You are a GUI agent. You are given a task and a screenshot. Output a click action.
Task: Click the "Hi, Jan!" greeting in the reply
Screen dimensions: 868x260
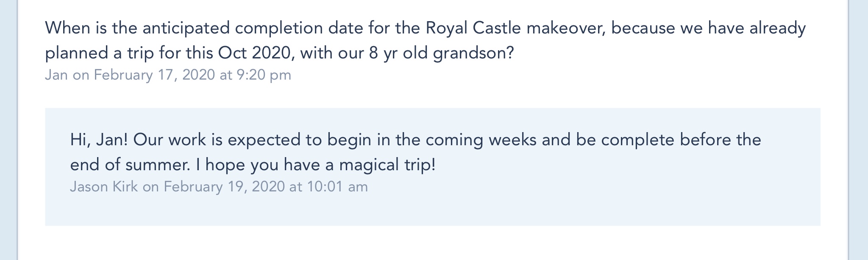tap(99, 140)
